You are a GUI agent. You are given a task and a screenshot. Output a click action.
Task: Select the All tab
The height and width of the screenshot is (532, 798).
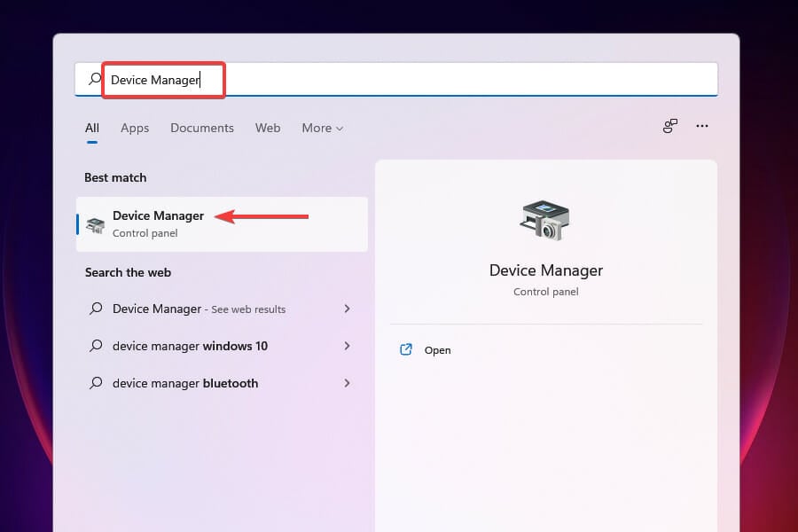click(92, 128)
